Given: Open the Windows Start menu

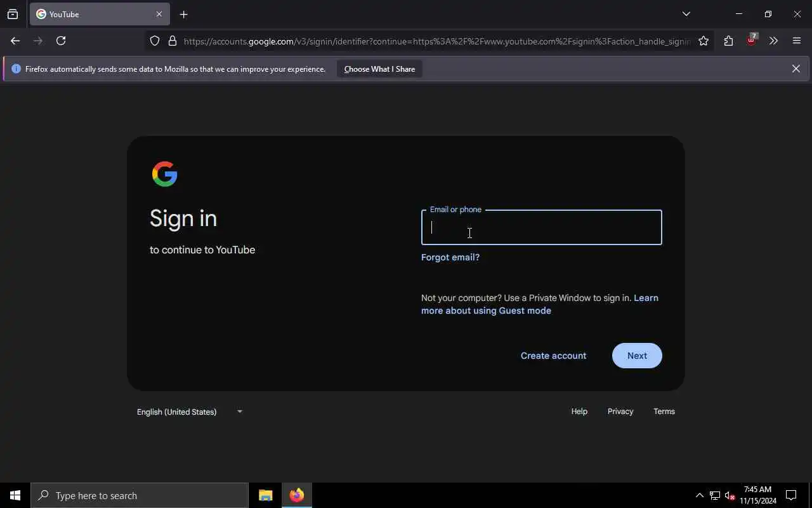Looking at the screenshot, I should point(15,495).
